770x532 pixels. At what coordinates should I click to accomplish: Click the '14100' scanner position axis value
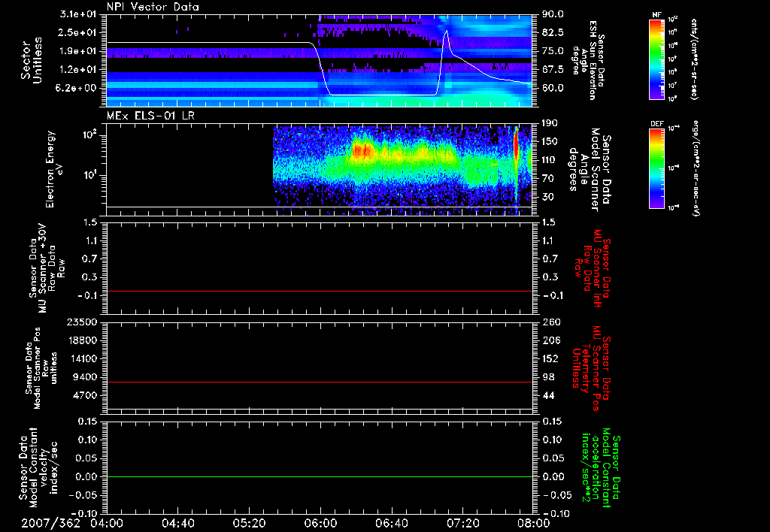tap(83, 358)
